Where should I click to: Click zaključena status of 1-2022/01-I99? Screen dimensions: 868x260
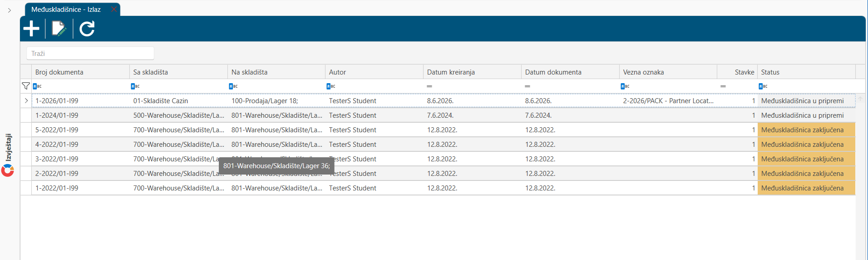click(806, 188)
